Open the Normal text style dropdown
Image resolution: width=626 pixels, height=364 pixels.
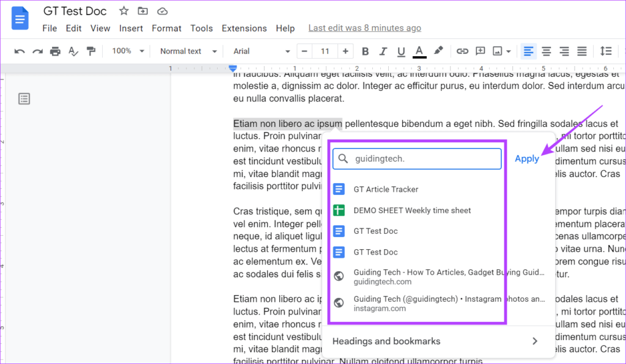pyautogui.click(x=188, y=51)
